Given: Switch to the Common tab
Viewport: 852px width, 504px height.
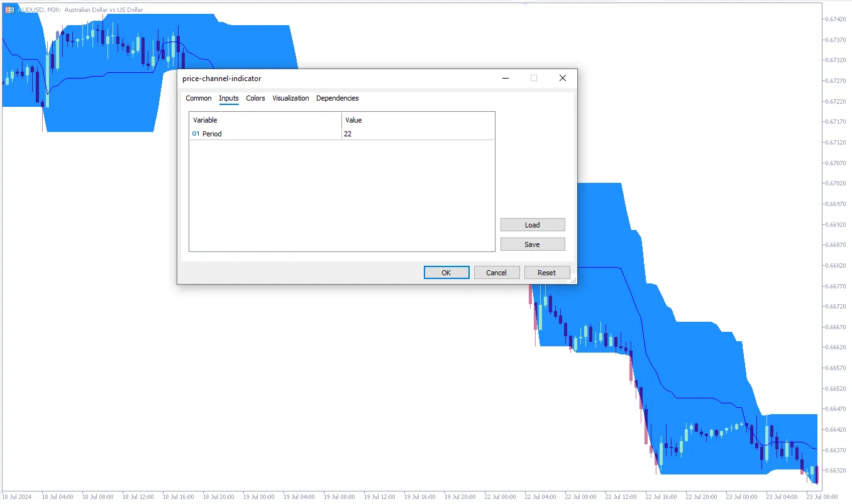Looking at the screenshot, I should point(199,99).
